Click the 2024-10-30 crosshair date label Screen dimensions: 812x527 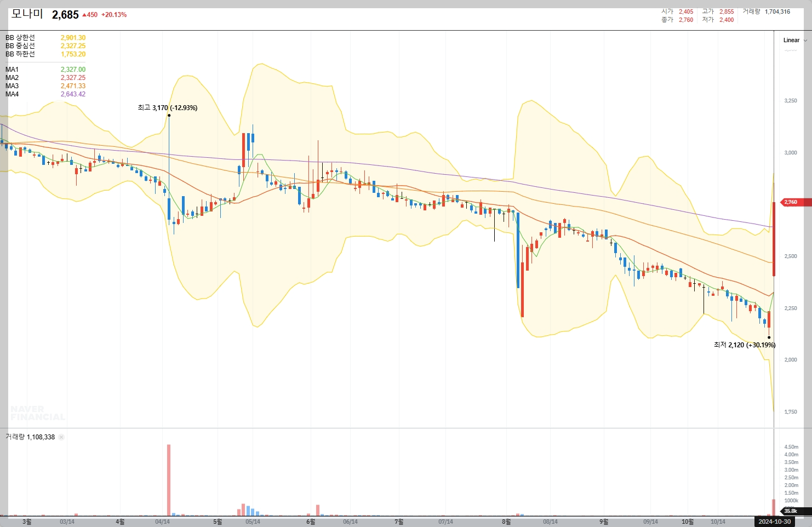coord(775,522)
